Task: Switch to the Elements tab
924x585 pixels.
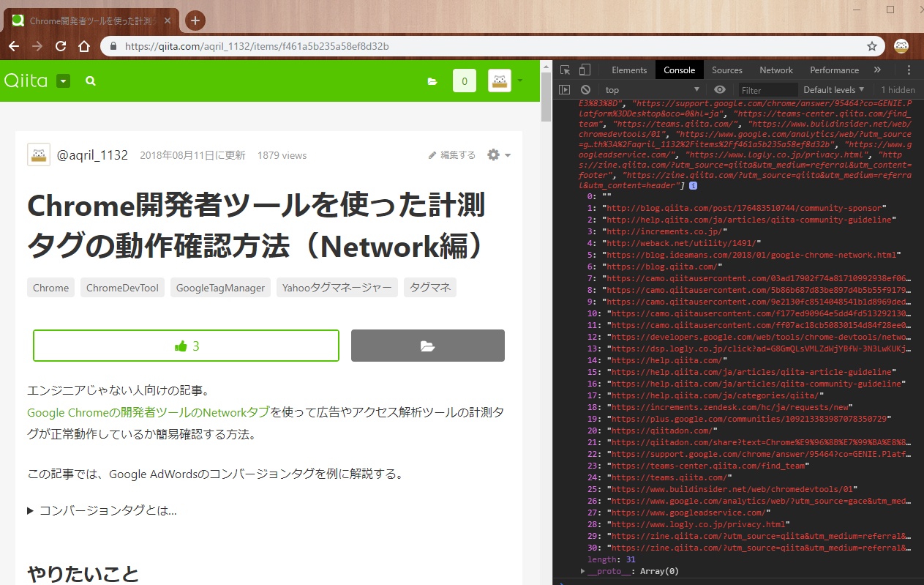Action: coord(629,70)
